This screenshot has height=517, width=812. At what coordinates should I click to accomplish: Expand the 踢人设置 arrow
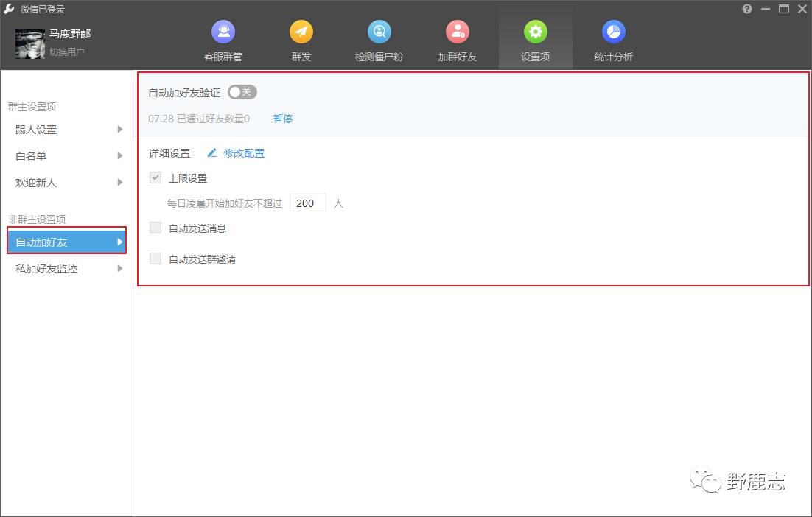click(x=119, y=130)
